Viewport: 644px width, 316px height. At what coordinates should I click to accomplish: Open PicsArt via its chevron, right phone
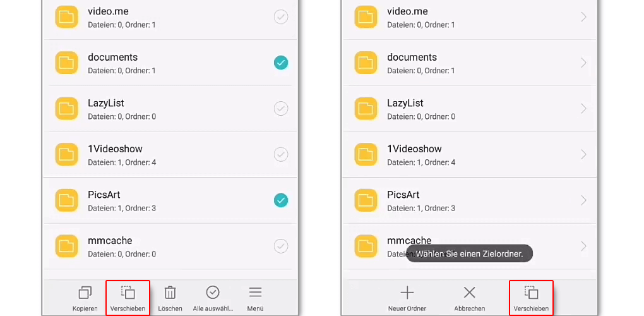pyautogui.click(x=583, y=200)
